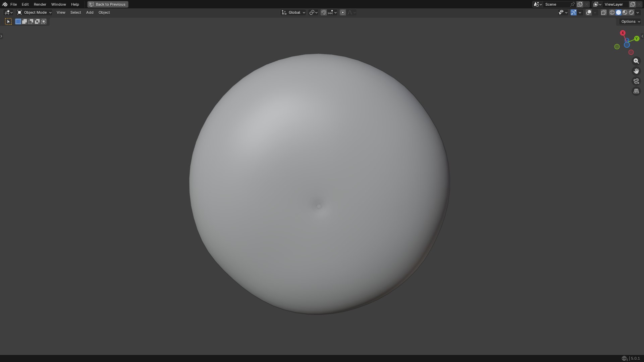Open the Options dropdown
This screenshot has width=644, height=362.
[x=630, y=21]
